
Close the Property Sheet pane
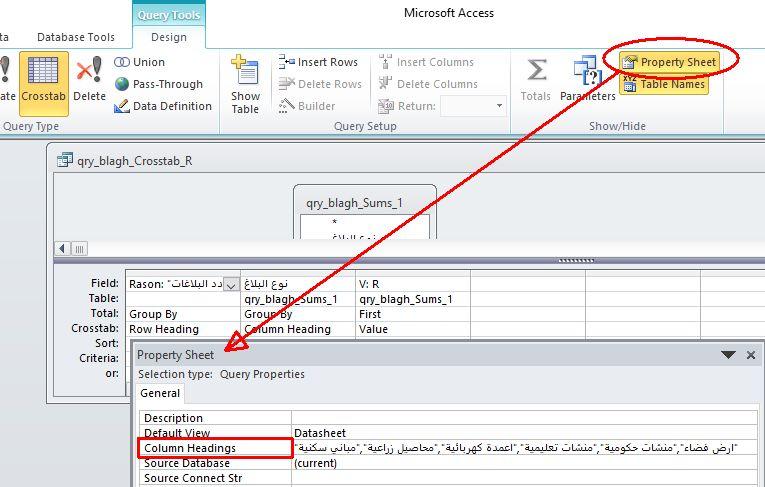point(751,355)
